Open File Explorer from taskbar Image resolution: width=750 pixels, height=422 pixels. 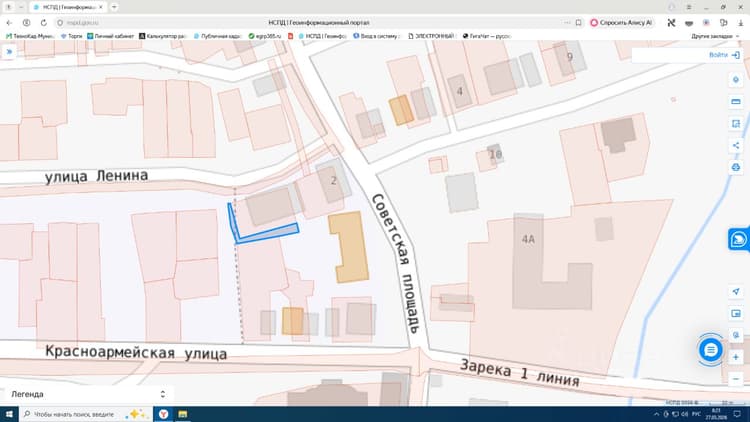(183, 414)
